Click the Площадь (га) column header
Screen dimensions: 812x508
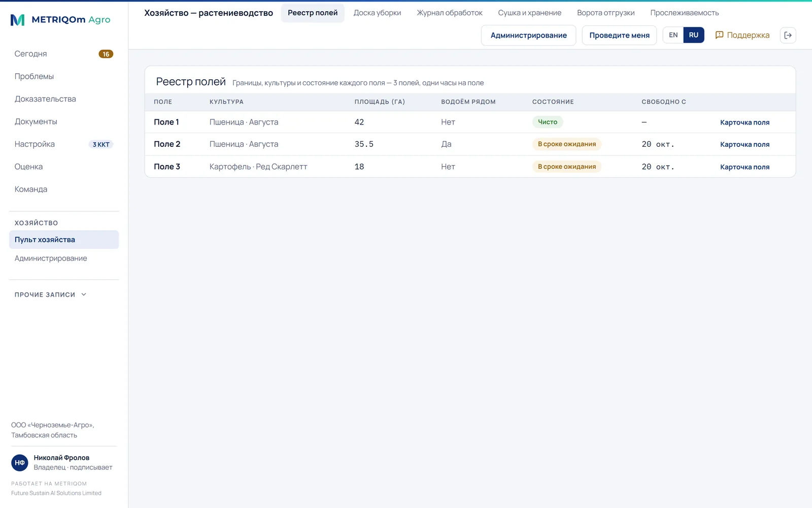380,102
